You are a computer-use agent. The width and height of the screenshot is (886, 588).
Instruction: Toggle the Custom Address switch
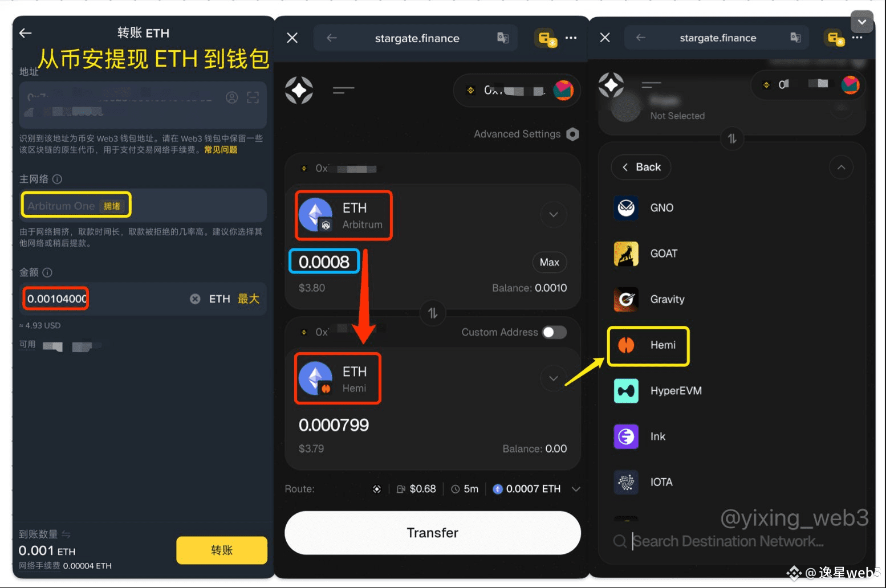(x=554, y=332)
